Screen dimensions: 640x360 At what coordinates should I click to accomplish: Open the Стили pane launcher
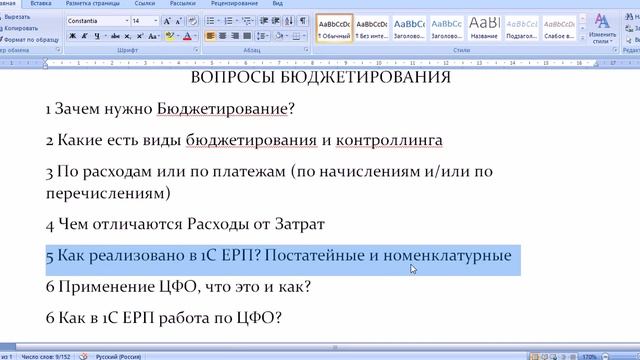615,50
